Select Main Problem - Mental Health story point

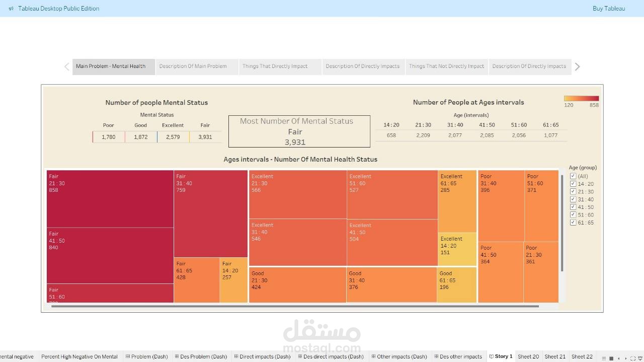tap(114, 66)
